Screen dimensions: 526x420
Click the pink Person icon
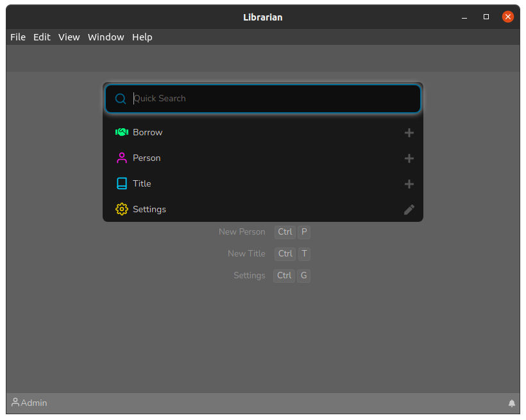click(121, 158)
